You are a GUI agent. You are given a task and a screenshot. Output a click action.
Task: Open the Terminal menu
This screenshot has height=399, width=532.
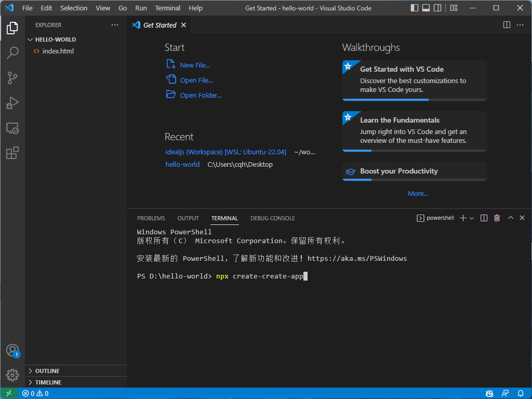tap(168, 8)
